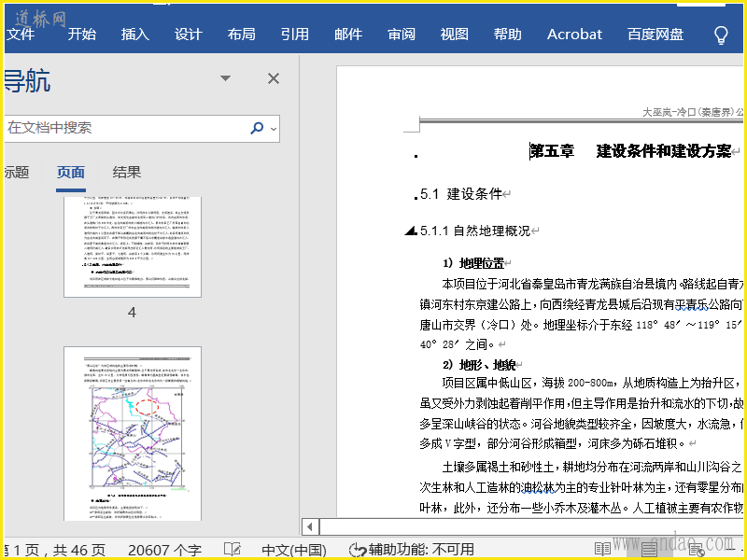Image resolution: width=747 pixels, height=560 pixels.
Task: Open the 文件 menu
Action: coord(21,35)
